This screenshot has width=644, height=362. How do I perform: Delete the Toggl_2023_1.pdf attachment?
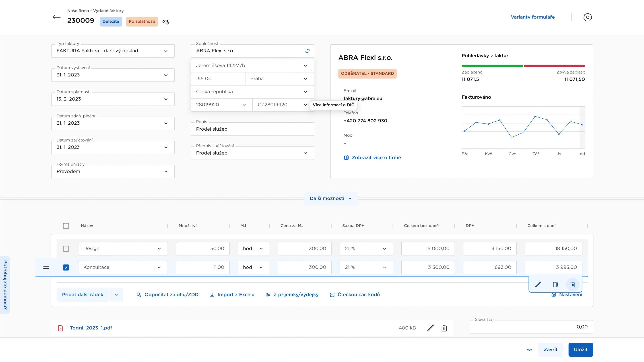click(444, 328)
